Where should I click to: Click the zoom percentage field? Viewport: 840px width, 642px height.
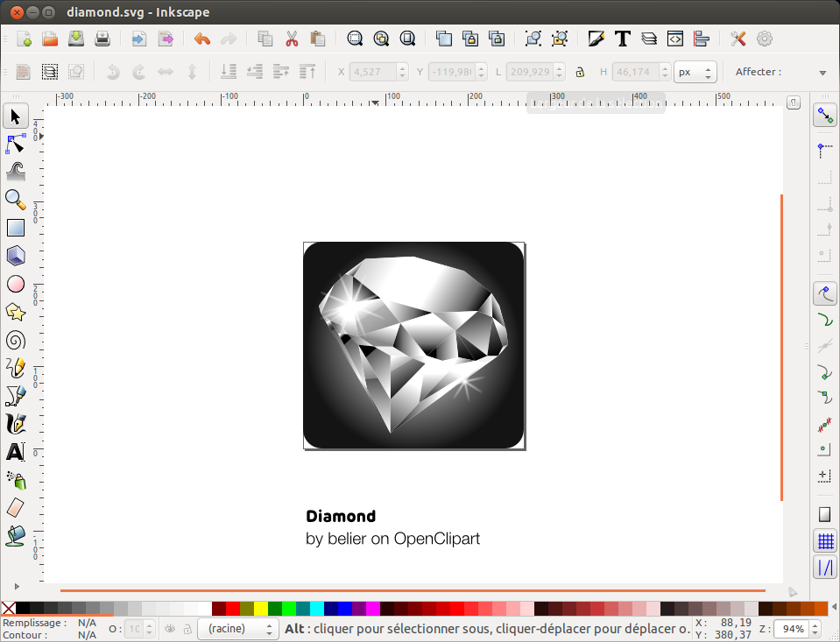click(x=794, y=629)
